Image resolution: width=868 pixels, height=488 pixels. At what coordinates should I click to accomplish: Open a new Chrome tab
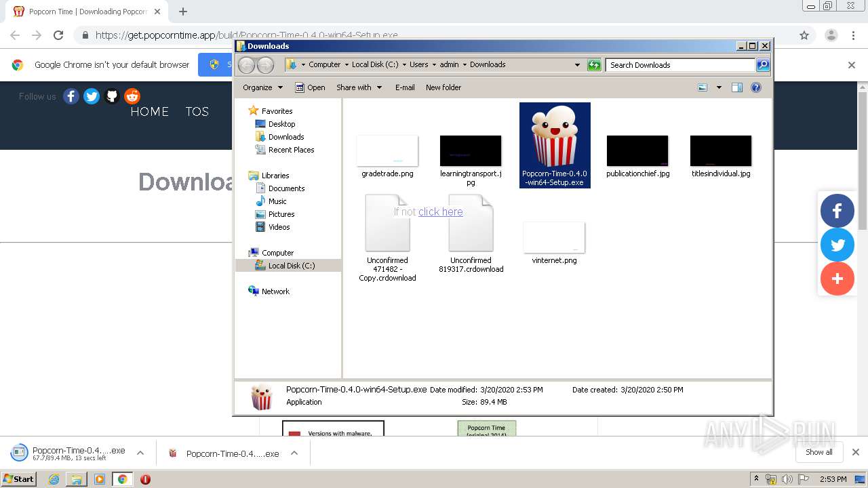tap(183, 12)
